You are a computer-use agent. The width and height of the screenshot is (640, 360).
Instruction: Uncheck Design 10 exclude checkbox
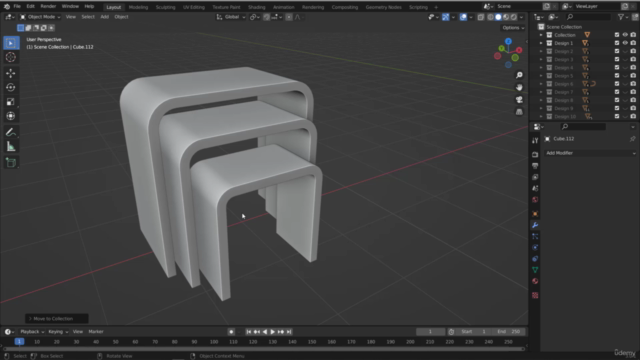[x=617, y=117]
